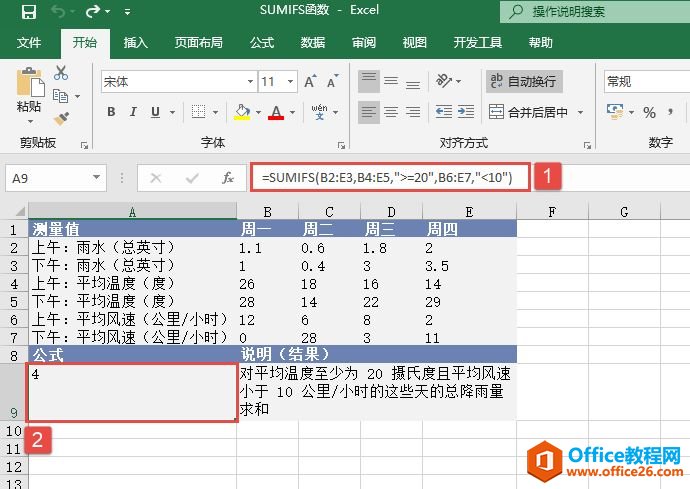This screenshot has height=489, width=690.
Task: Open the 文件 menu
Action: (29, 43)
